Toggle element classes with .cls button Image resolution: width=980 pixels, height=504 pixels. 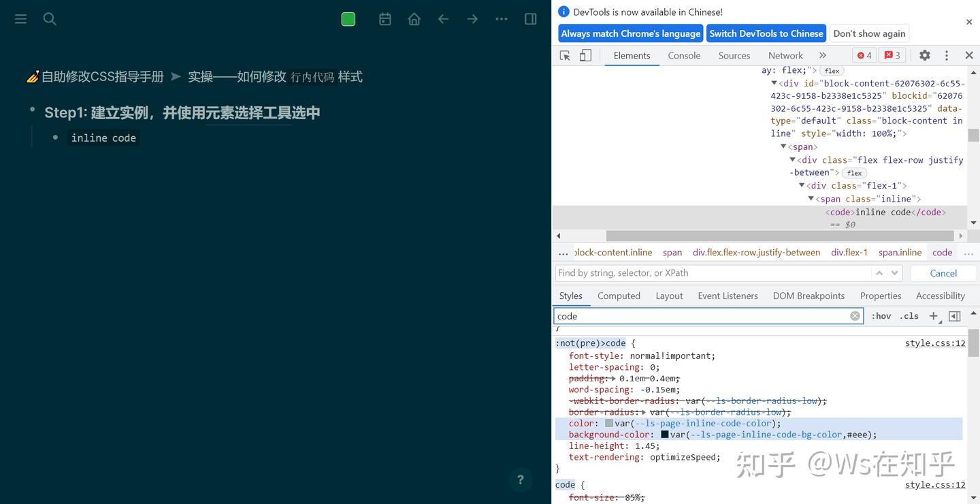tap(909, 316)
